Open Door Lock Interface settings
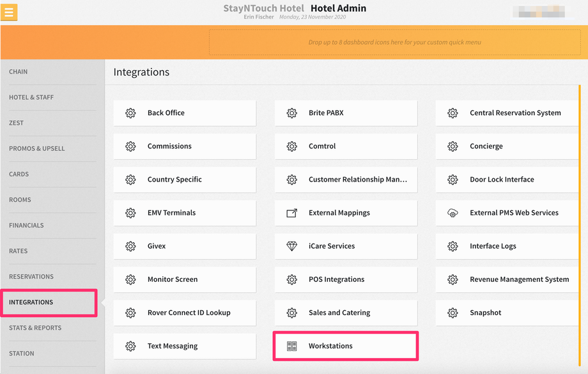 click(507, 180)
